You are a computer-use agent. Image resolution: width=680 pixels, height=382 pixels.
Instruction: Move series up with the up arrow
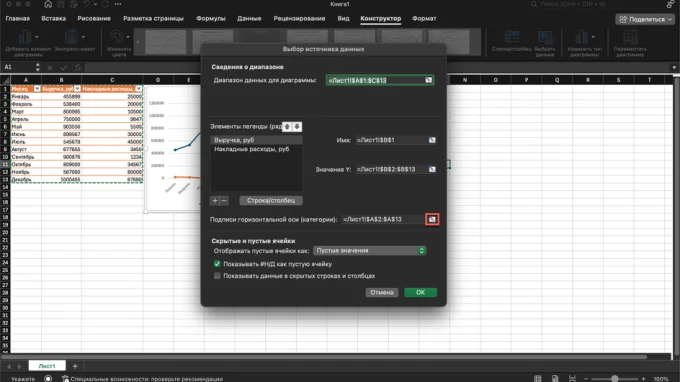point(287,127)
